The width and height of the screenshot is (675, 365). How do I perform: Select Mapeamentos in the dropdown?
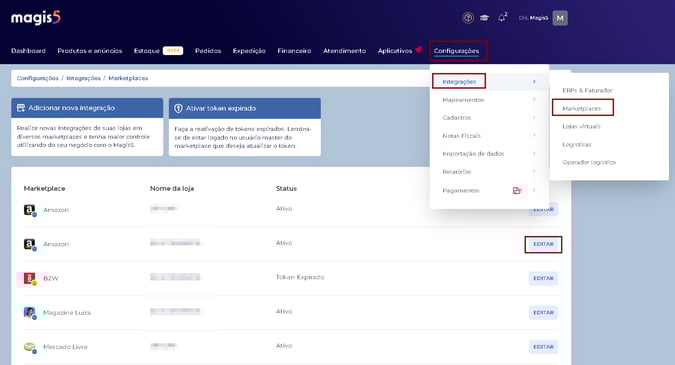point(463,100)
